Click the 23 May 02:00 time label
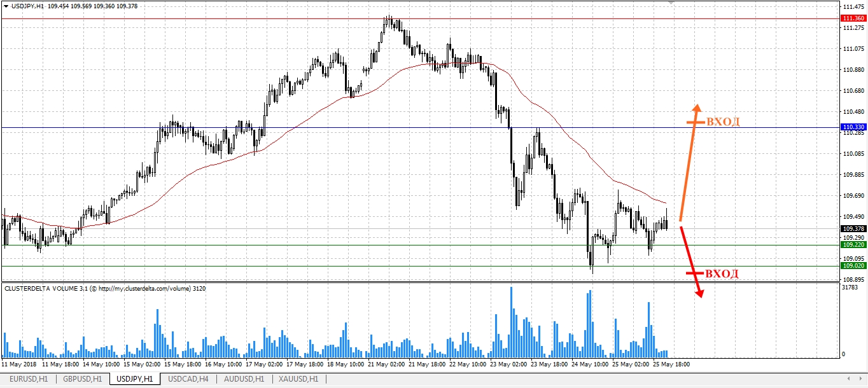868x388 pixels. pos(508,365)
